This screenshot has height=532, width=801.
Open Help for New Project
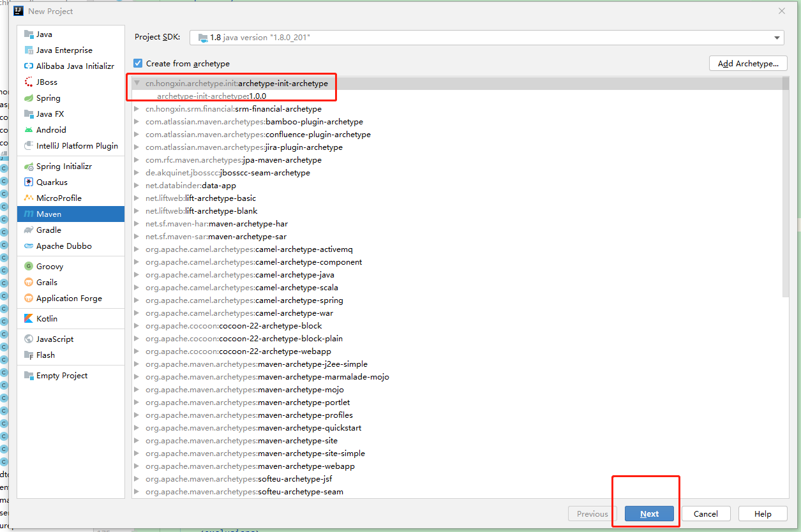[x=763, y=514]
